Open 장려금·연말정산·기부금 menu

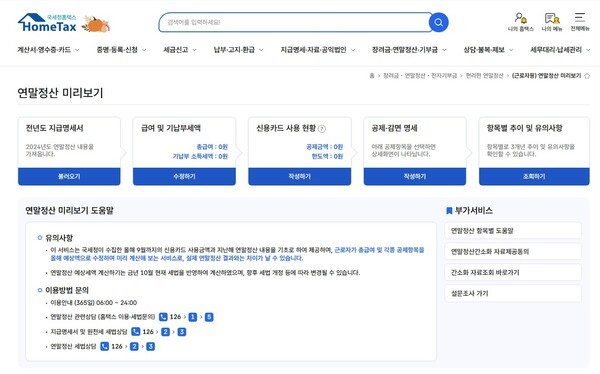pyautogui.click(x=405, y=50)
